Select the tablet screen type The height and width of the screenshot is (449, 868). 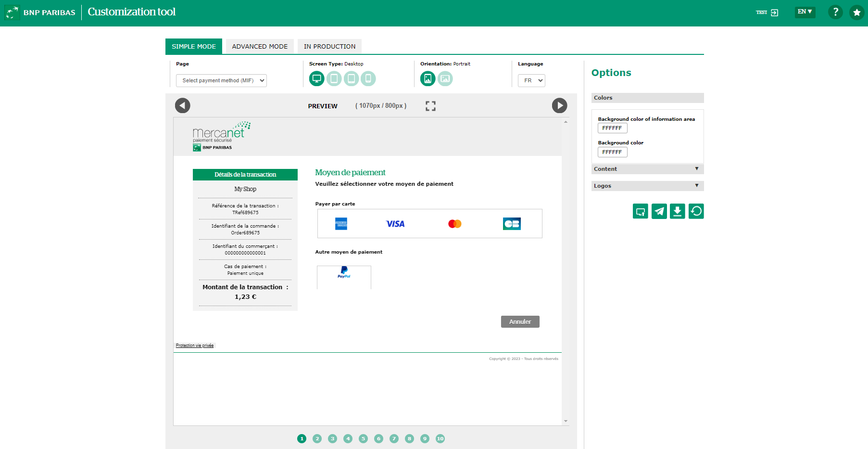click(334, 78)
